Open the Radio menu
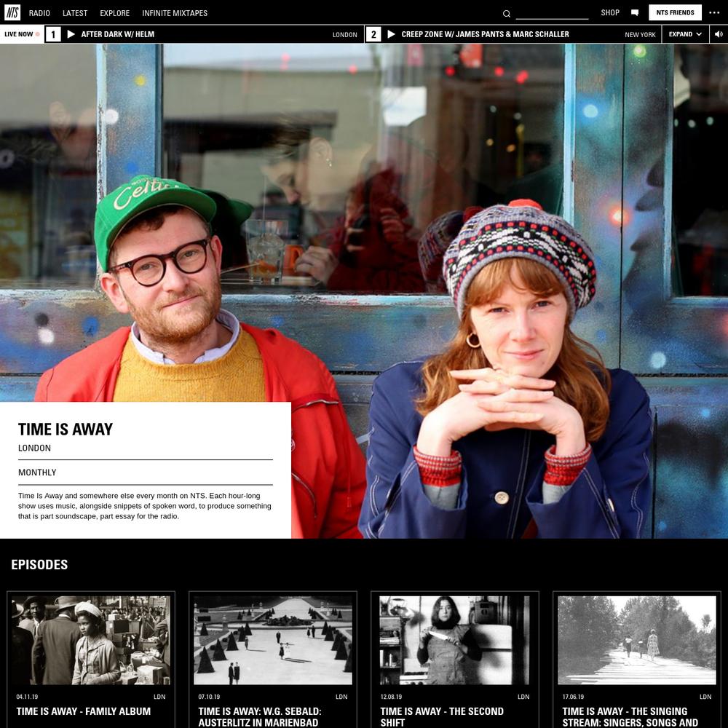This screenshot has height=728, width=728. pos(39,13)
